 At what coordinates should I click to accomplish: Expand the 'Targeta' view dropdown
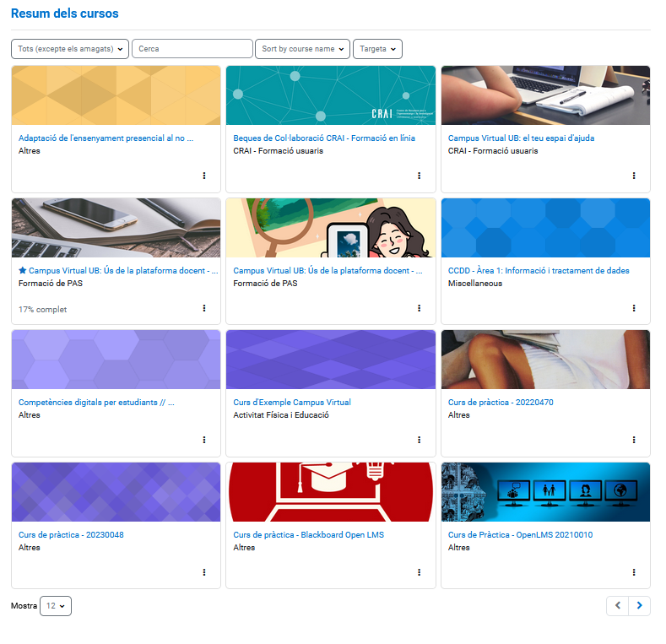point(377,49)
